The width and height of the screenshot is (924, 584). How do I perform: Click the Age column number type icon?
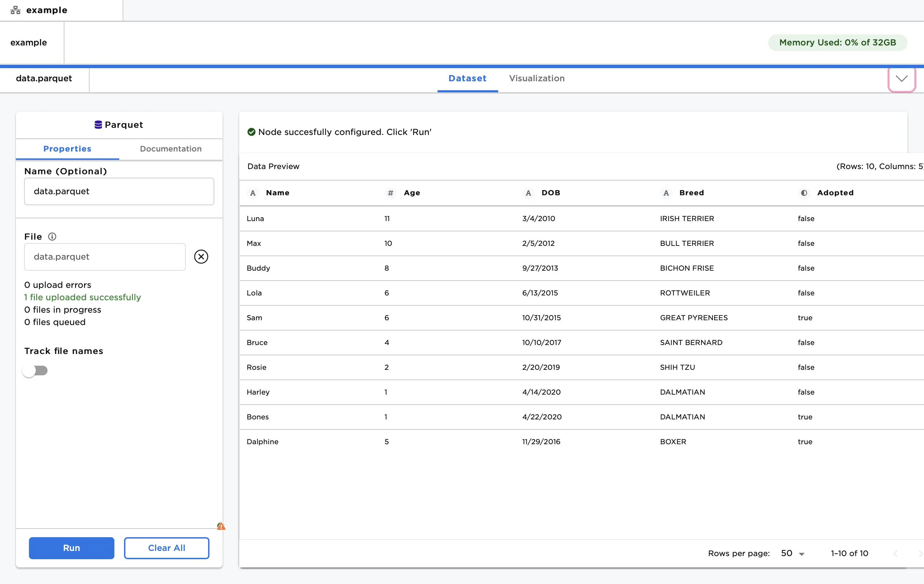390,193
